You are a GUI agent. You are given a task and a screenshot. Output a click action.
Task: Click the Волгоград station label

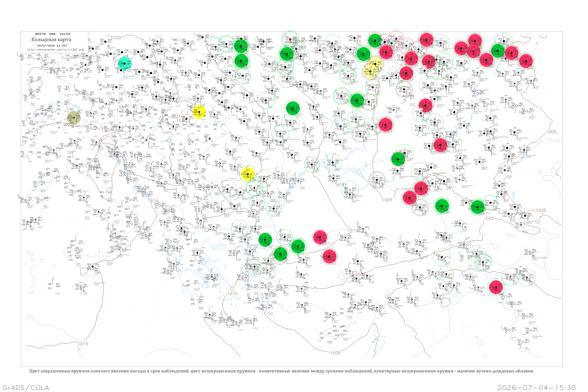[470, 132]
